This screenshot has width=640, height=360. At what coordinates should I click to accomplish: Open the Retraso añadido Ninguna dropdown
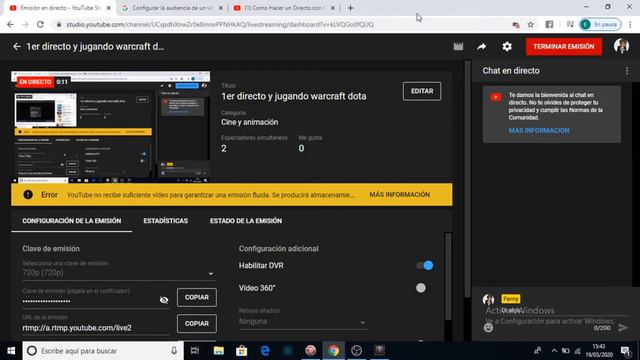coord(302,322)
